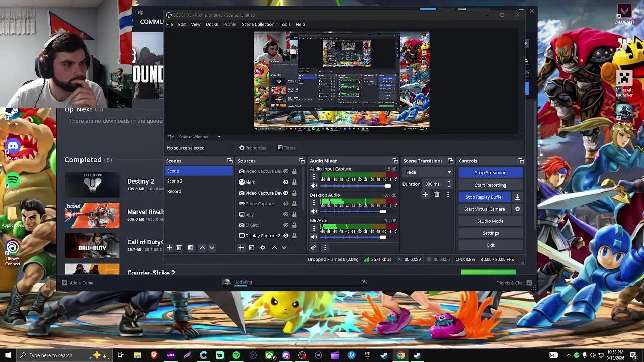
Task: Open the Tools menu in OBS
Action: (285, 24)
